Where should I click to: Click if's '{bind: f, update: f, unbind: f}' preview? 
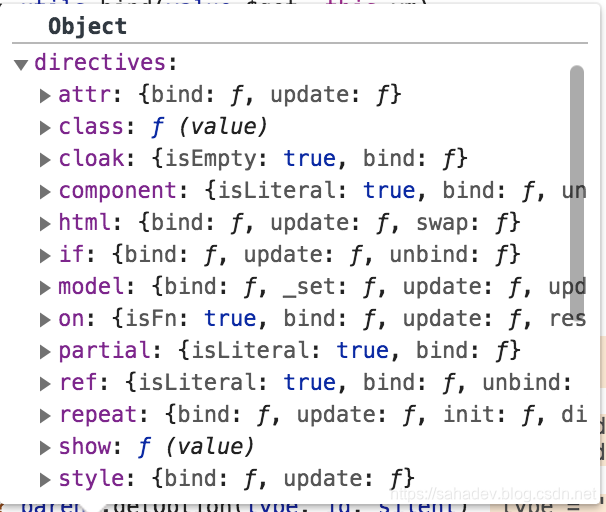[x=316, y=255]
